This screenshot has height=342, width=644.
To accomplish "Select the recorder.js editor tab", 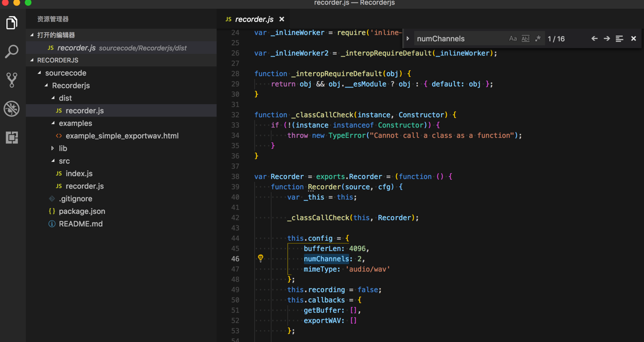I will pyautogui.click(x=254, y=19).
